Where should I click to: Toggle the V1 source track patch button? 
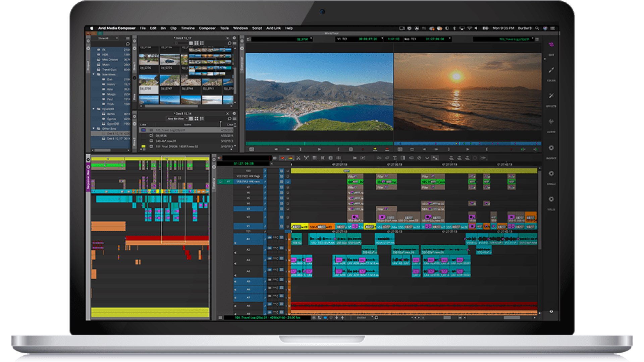[x=228, y=182]
